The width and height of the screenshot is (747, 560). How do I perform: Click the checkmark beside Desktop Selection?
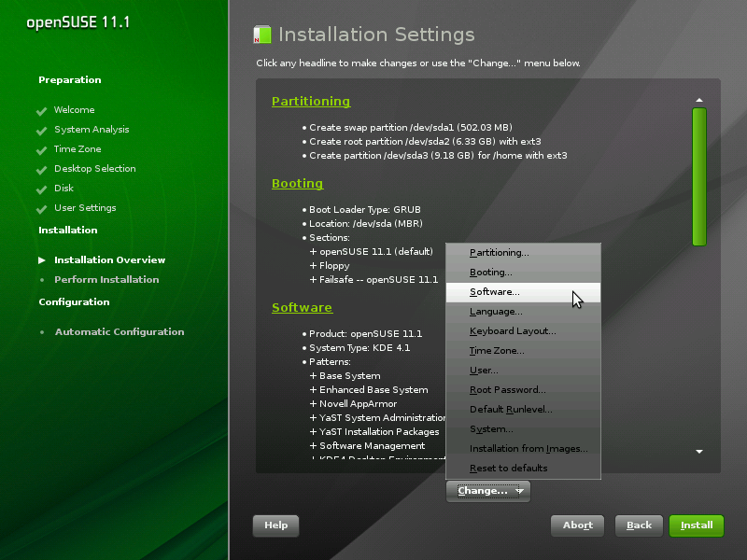coord(41,170)
